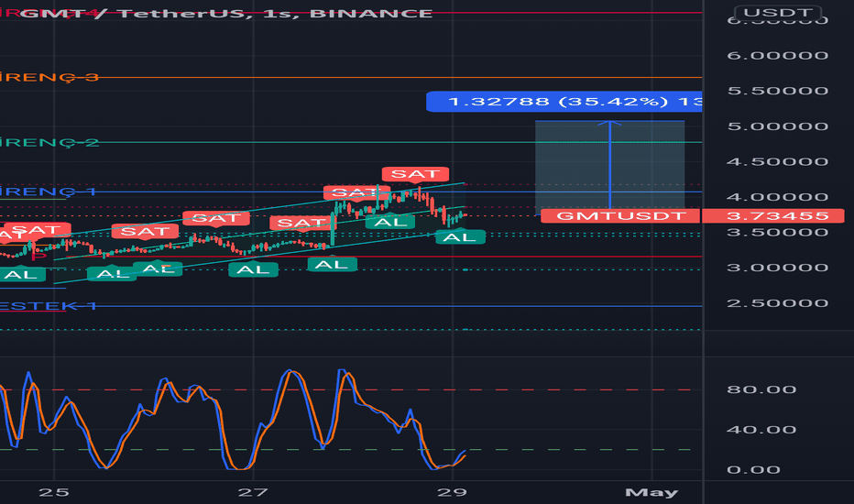Click the AL label just under the latest candles
Screen dimensions: 854x504
(460, 237)
